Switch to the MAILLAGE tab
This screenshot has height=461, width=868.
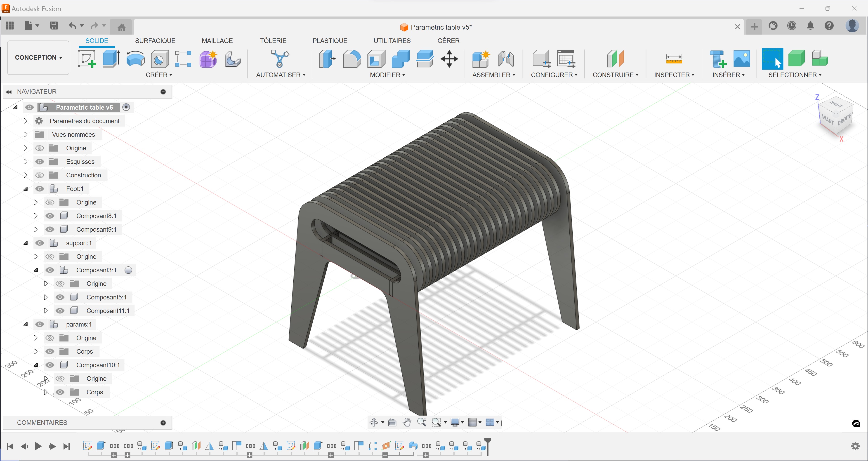217,41
